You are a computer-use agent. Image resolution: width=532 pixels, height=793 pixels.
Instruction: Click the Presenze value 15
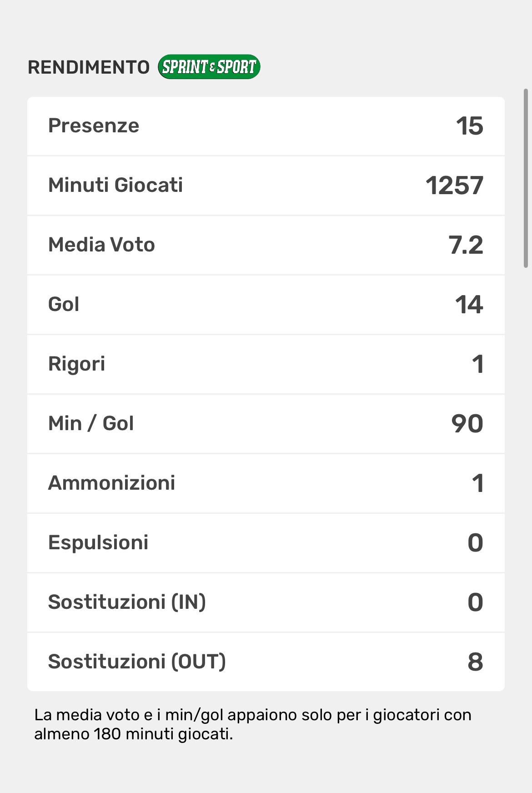(469, 126)
